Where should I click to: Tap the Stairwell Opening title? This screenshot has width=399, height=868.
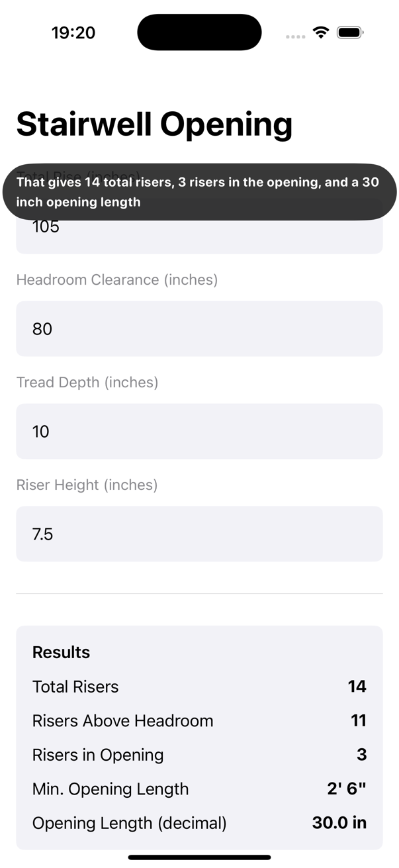[154, 124]
